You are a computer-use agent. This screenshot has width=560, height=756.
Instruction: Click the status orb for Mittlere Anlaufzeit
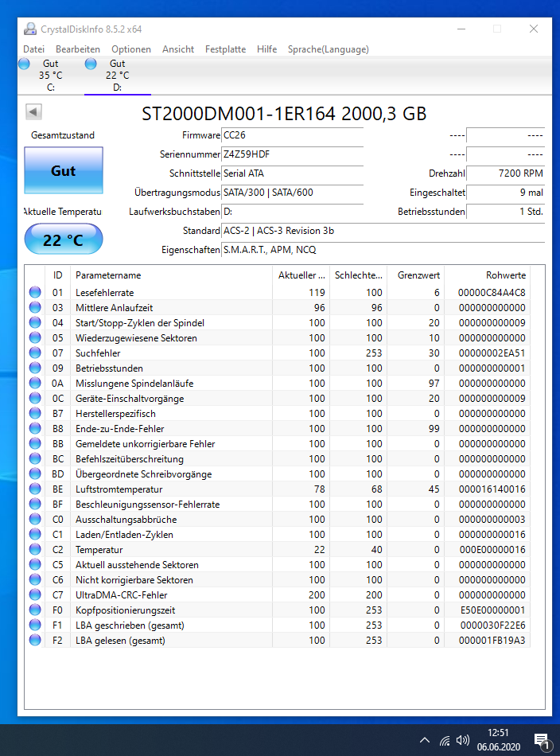(35, 307)
